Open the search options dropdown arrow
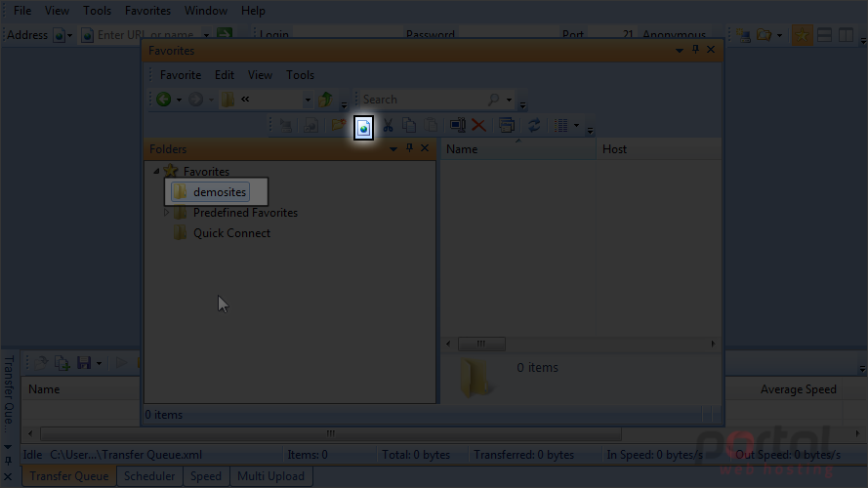 pos(509,100)
